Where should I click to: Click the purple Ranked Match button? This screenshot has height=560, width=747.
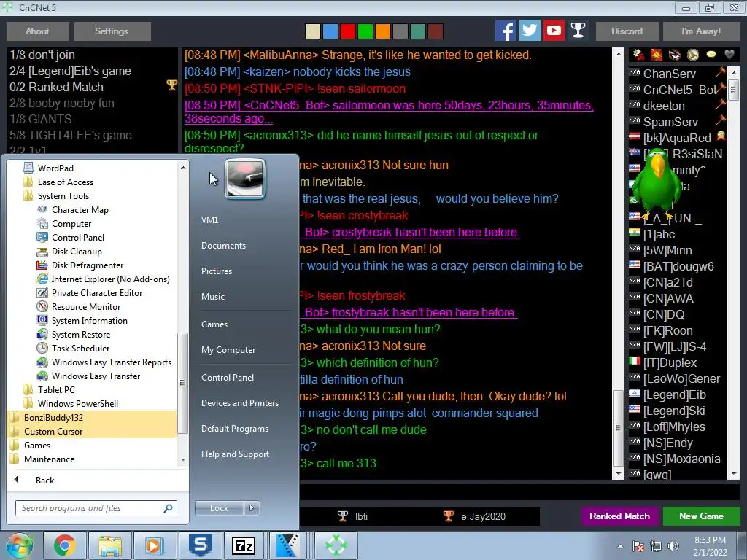[x=620, y=516]
